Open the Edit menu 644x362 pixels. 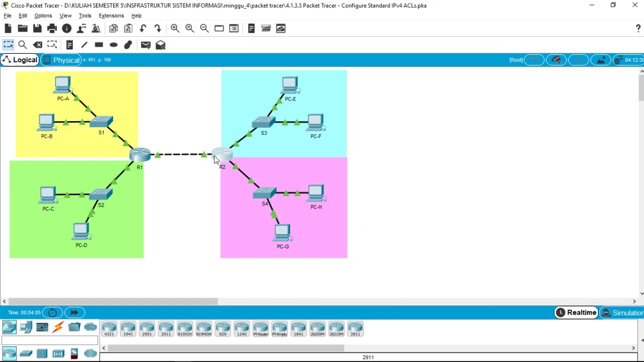(x=23, y=16)
